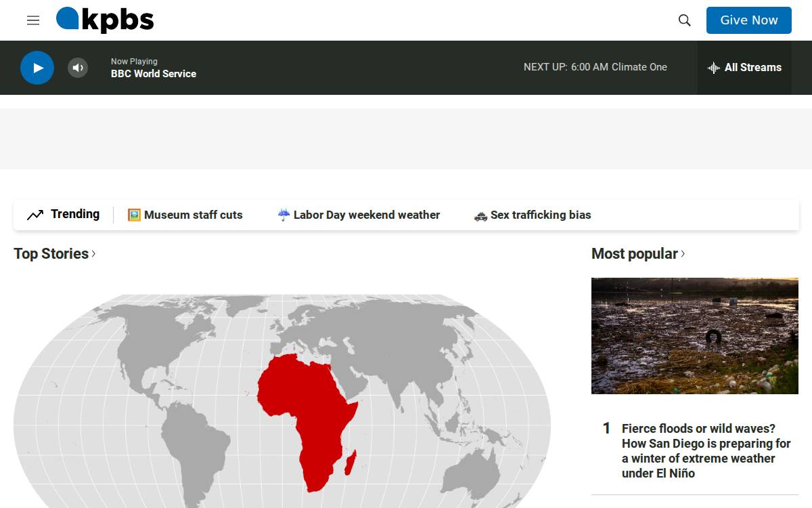812x508 pixels.
Task: Open the All Streams panel
Action: point(744,68)
